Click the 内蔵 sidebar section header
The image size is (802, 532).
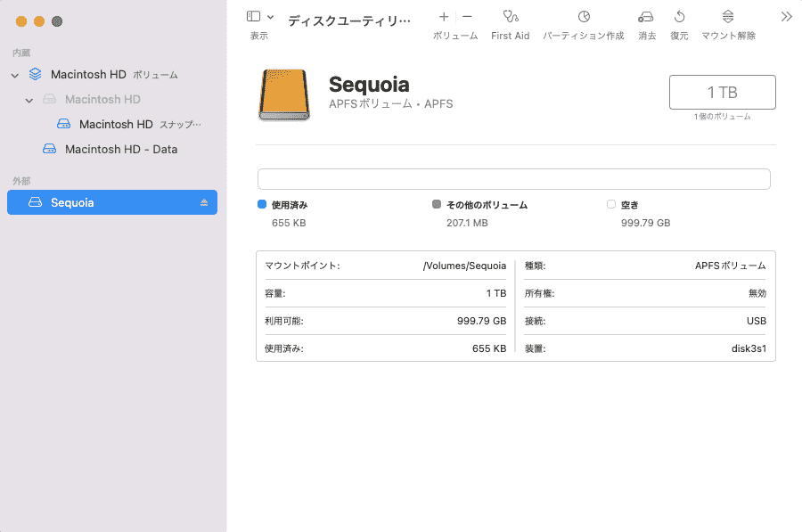click(21, 53)
